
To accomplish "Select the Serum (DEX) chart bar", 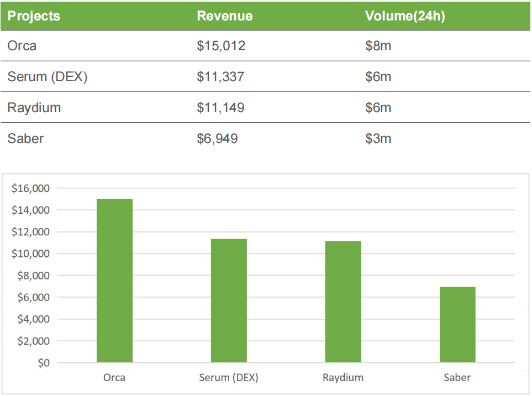I will (x=229, y=300).
